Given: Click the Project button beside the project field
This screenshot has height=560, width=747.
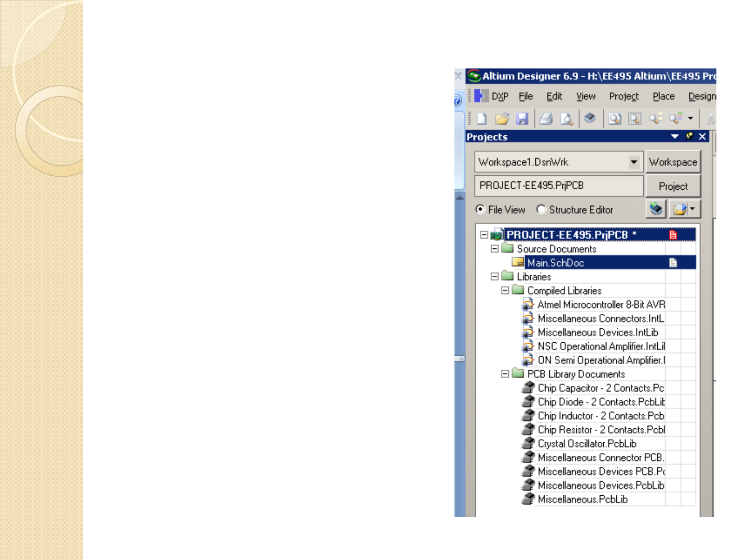Looking at the screenshot, I should coord(673,186).
